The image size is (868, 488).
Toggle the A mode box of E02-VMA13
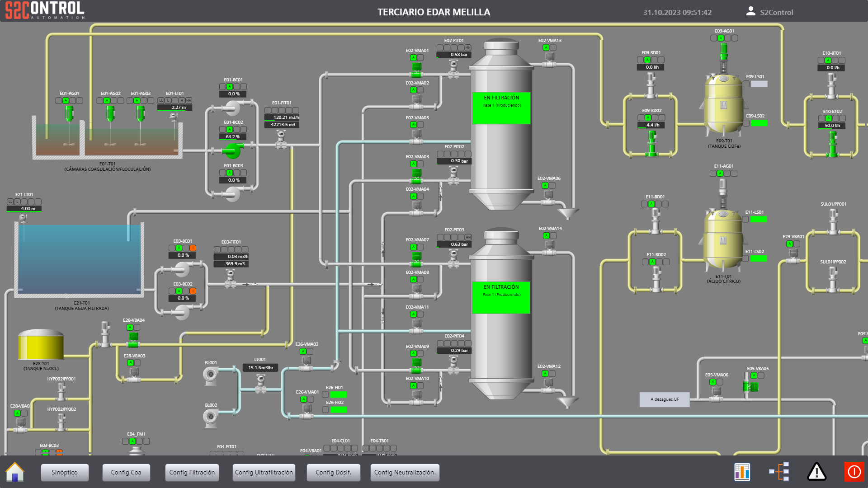546,48
